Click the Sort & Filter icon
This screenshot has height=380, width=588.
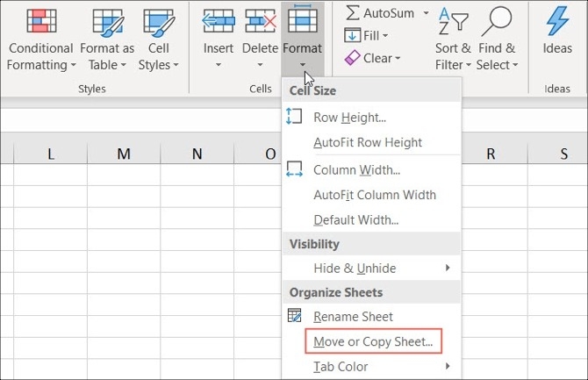[x=453, y=21]
